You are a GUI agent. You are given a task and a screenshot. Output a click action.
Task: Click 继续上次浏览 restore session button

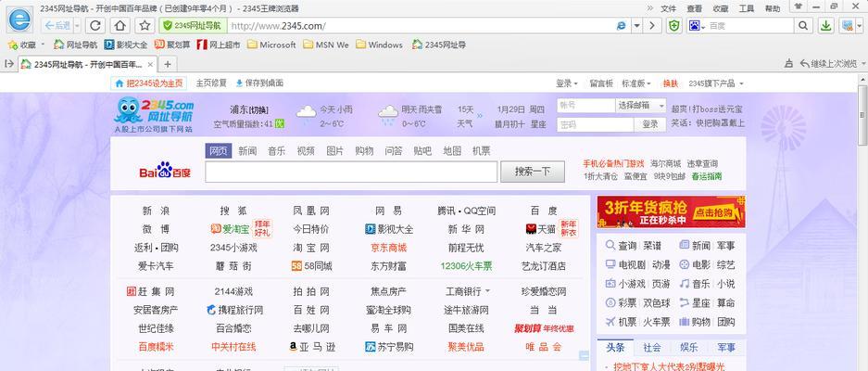[x=828, y=64]
